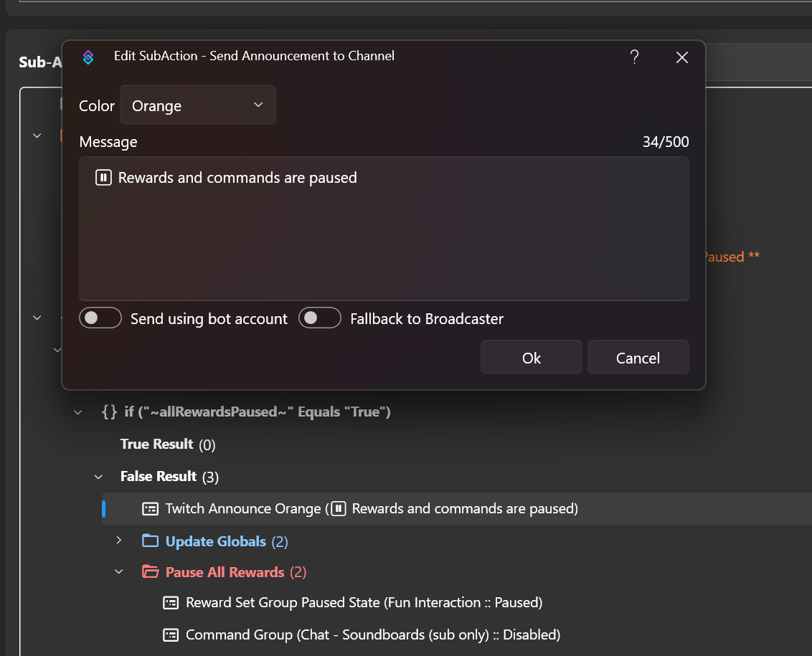This screenshot has height=656, width=812.
Task: Open the Color dropdown set to Orange
Action: pyautogui.click(x=198, y=105)
